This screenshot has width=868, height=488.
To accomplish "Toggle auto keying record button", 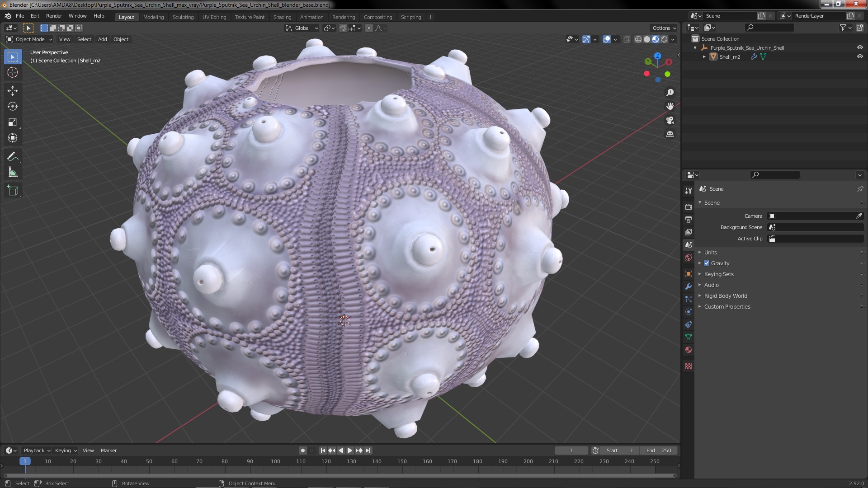I will (303, 450).
